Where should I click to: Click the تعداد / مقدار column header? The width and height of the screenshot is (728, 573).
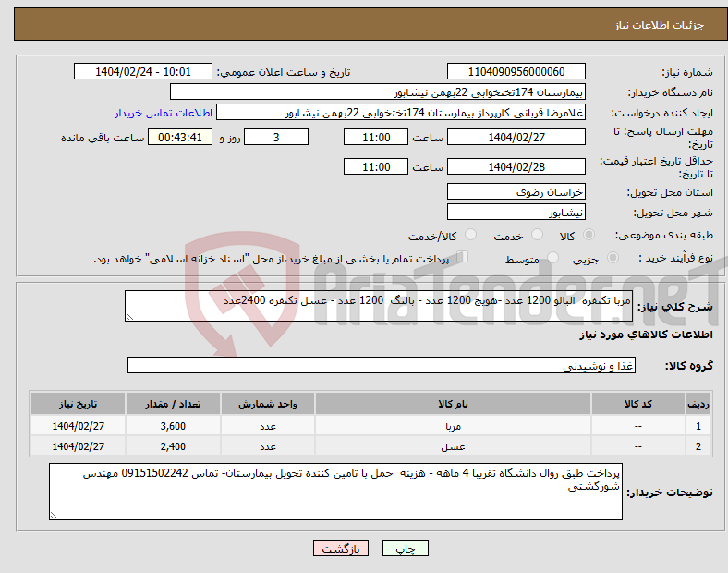point(173,404)
